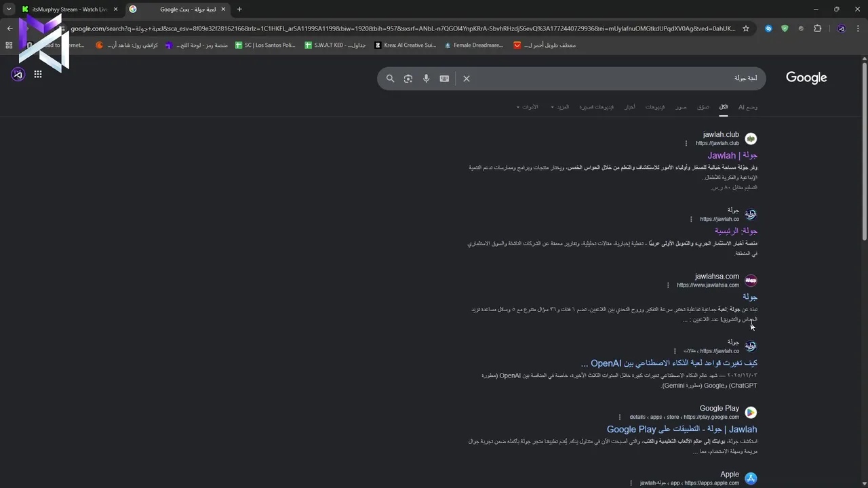Open the green shield extension icon
The height and width of the screenshot is (488, 868).
click(785, 28)
